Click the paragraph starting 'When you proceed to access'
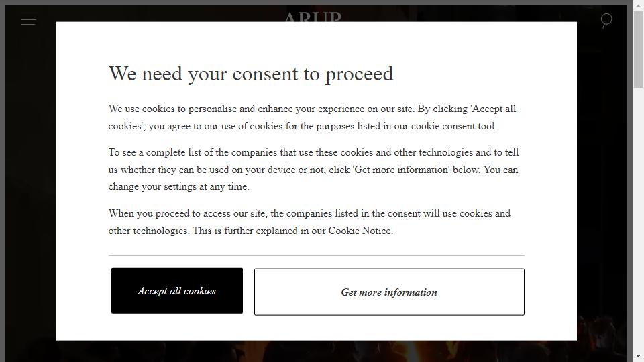Screen dimensions: 644x362 (x=309, y=222)
